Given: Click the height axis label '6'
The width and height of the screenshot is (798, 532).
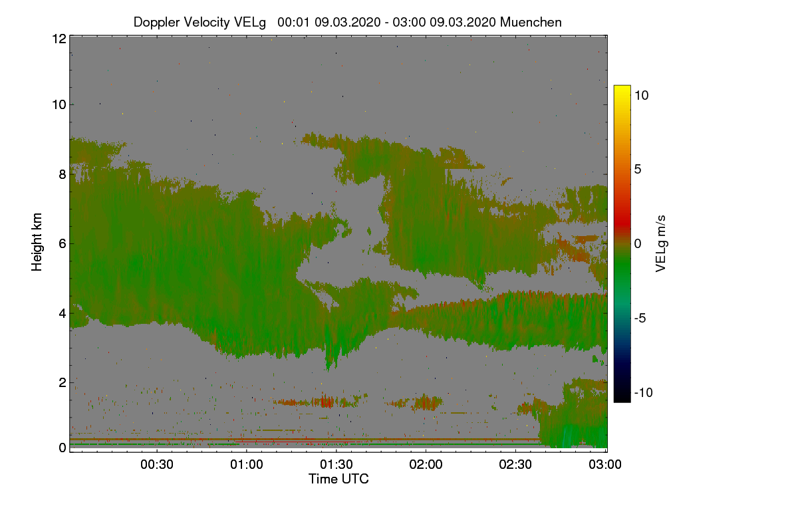Looking at the screenshot, I should coord(63,243).
